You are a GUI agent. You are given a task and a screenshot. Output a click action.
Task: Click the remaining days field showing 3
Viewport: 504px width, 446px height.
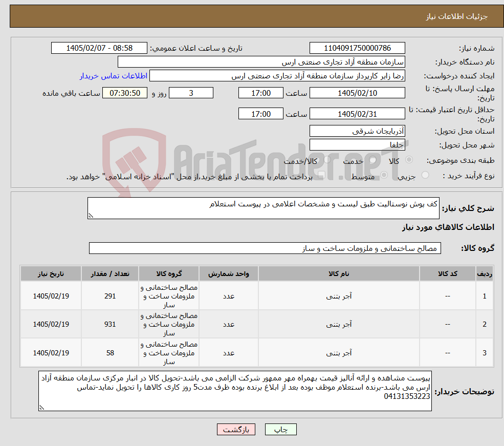tap(191, 93)
